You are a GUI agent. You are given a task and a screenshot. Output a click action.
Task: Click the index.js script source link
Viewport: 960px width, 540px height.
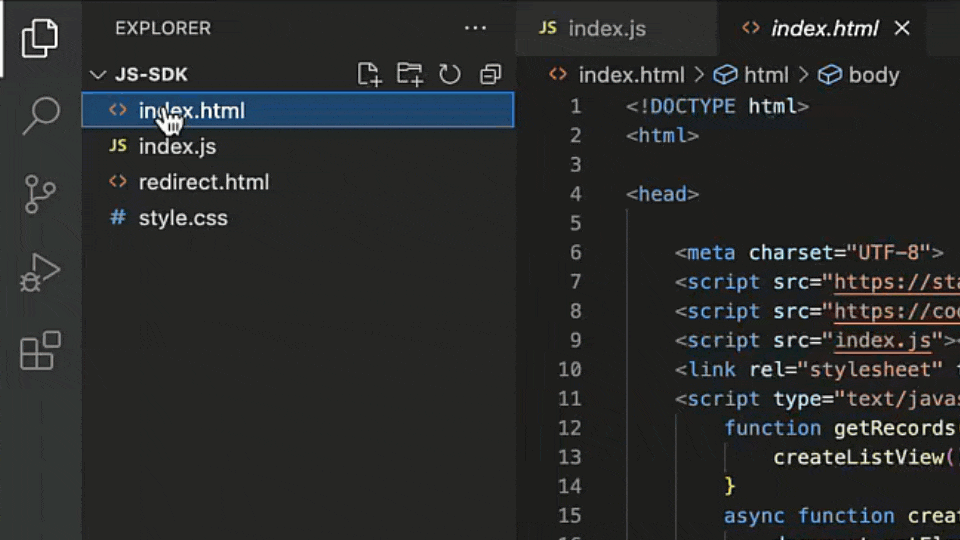click(883, 340)
